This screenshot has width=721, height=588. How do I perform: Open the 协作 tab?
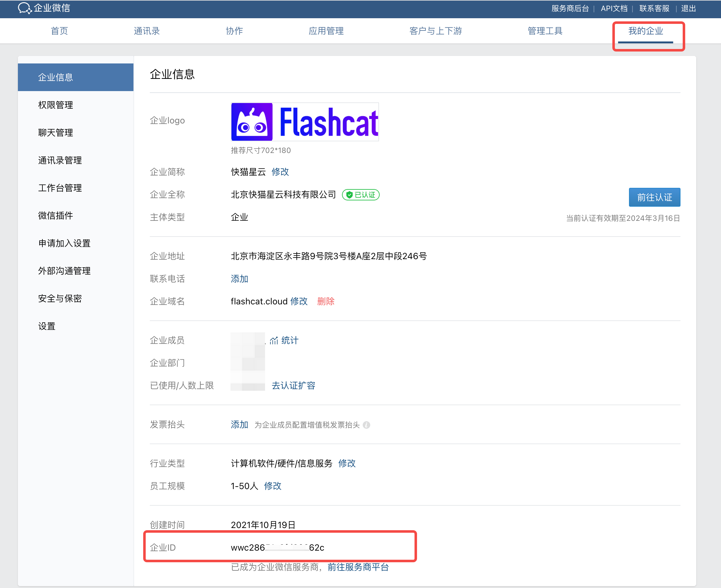tap(234, 31)
